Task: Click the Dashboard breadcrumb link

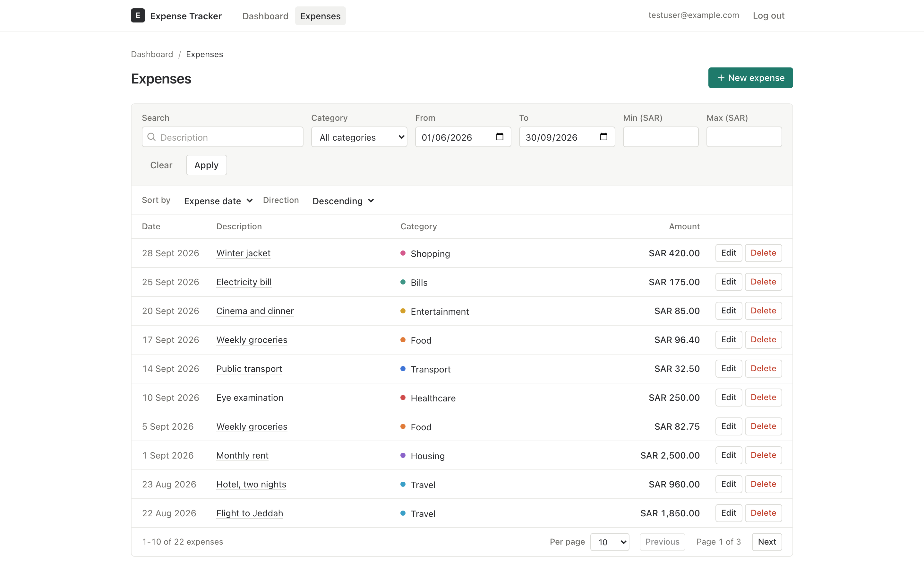Action: point(152,54)
